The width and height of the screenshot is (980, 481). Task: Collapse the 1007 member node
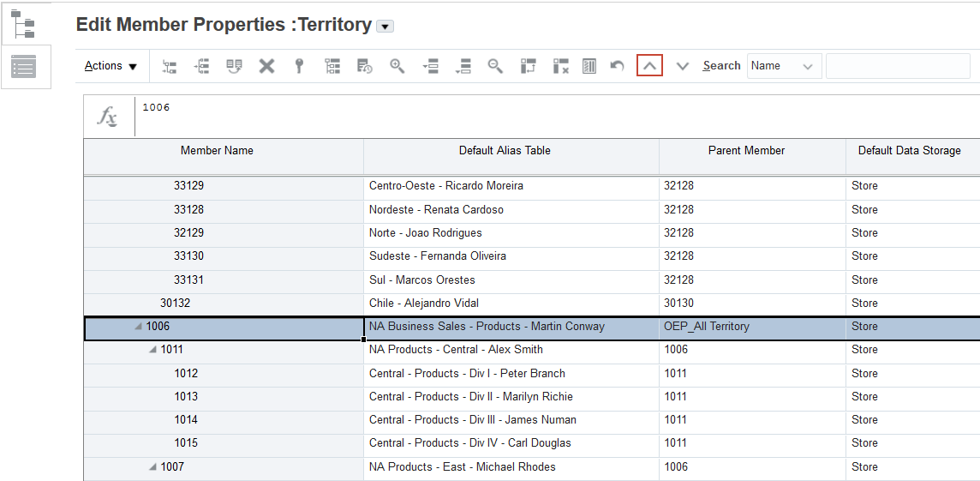[152, 467]
